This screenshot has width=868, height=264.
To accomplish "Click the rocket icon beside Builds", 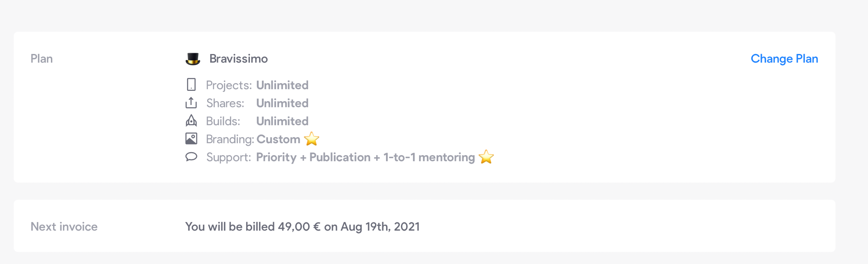I will click(x=191, y=121).
